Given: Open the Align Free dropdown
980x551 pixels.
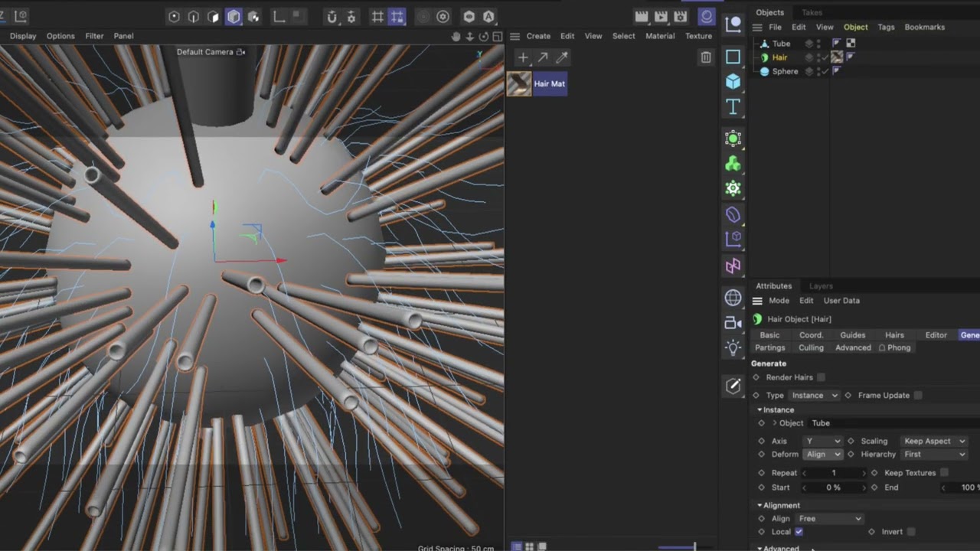Looking at the screenshot, I should point(830,519).
